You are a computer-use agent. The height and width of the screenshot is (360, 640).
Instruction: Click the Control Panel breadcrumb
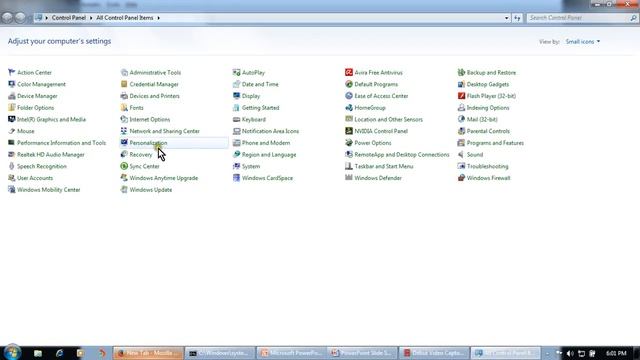point(69,18)
